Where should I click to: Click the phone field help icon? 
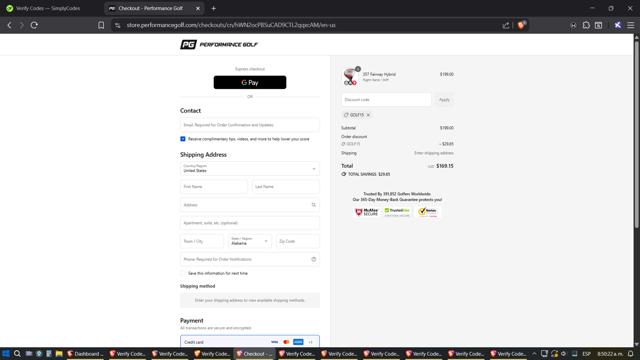[x=313, y=259]
